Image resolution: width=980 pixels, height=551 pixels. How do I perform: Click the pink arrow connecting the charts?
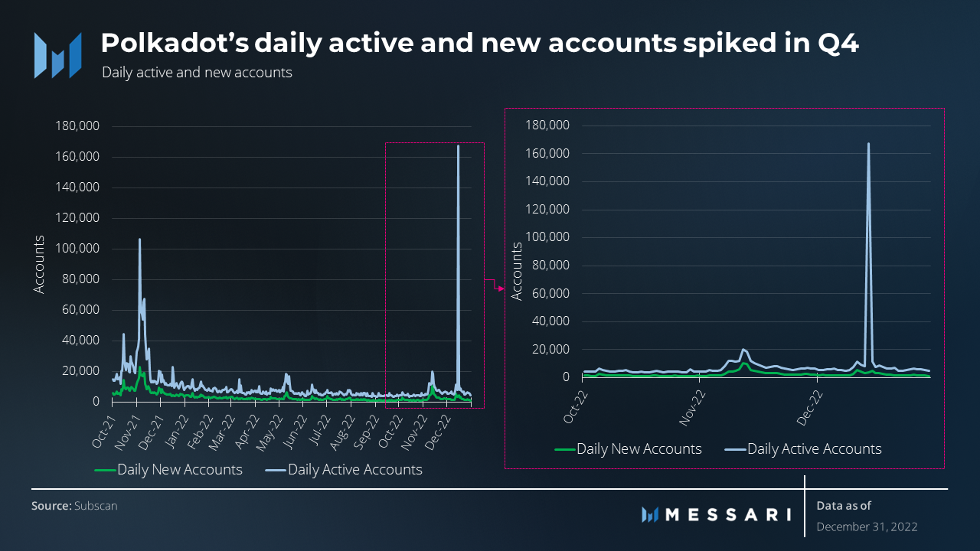point(495,285)
